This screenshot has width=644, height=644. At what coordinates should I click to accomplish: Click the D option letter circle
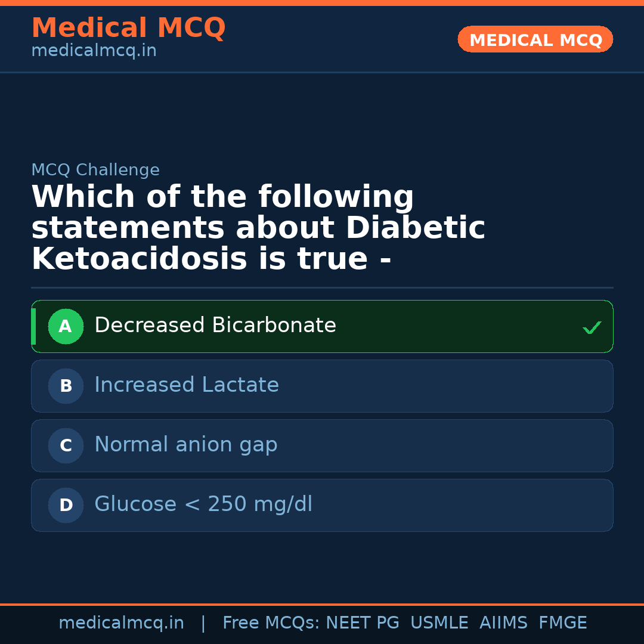point(66,505)
